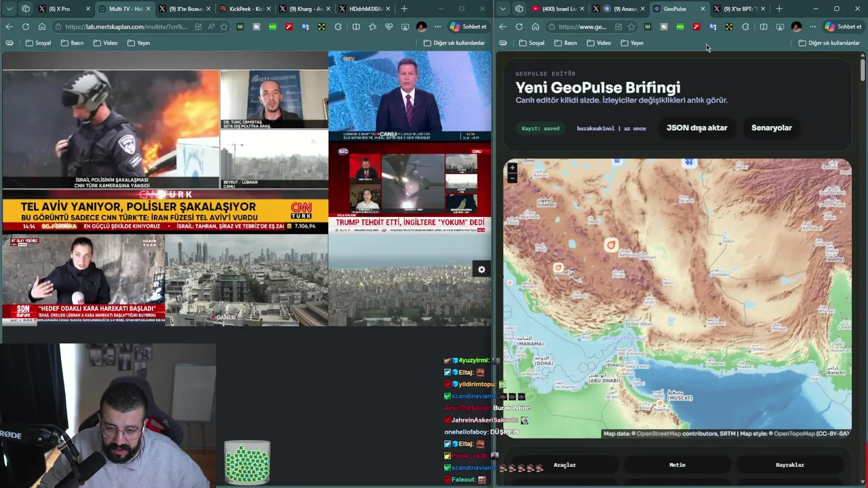The width and height of the screenshot is (868, 488).
Task: Open the three-dot menu in left browser
Action: (437, 26)
